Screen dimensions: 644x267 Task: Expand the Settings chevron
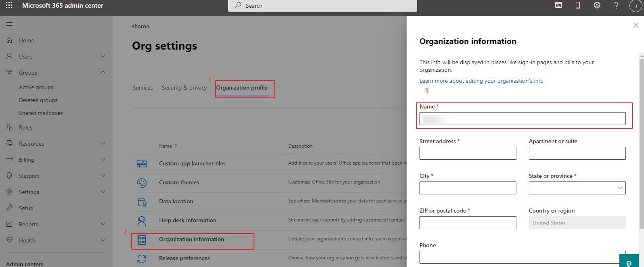click(x=103, y=192)
